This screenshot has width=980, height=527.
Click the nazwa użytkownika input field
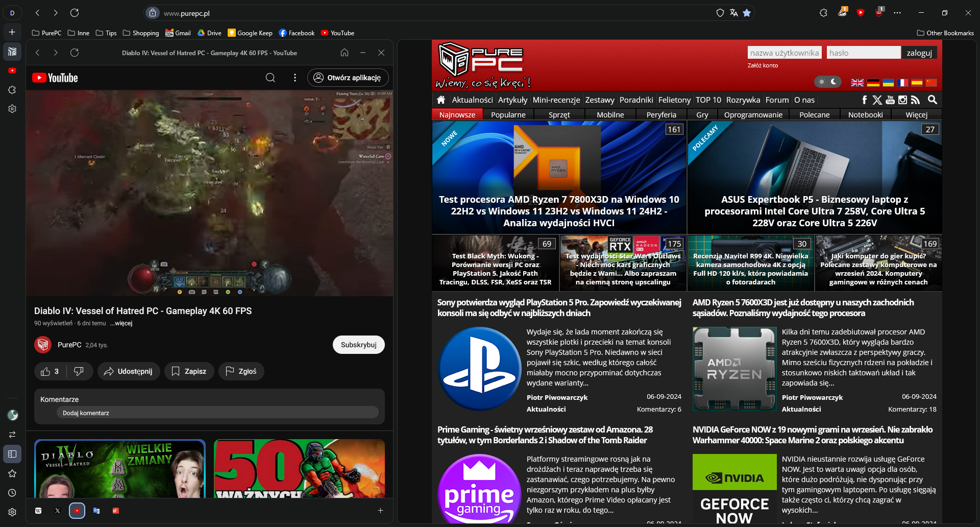[x=784, y=53]
